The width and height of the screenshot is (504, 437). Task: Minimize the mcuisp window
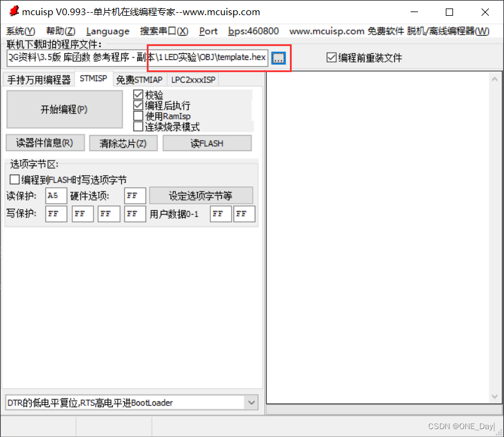[x=414, y=12]
